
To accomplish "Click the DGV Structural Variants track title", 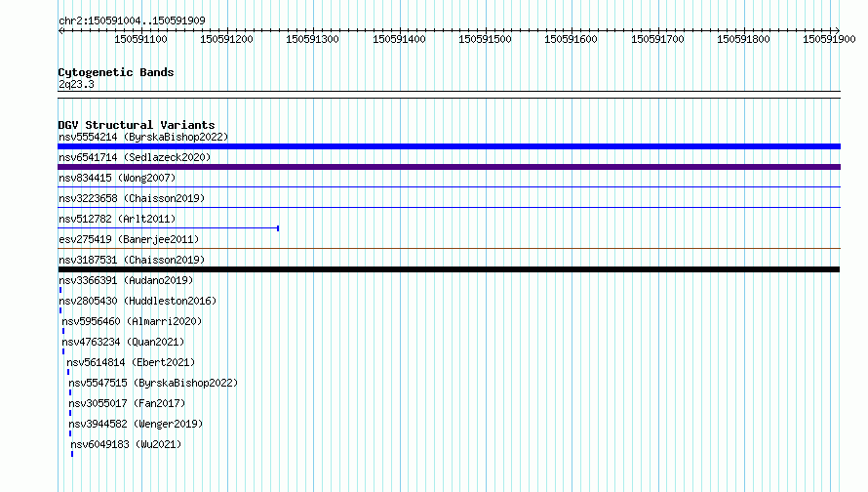I will (x=137, y=125).
